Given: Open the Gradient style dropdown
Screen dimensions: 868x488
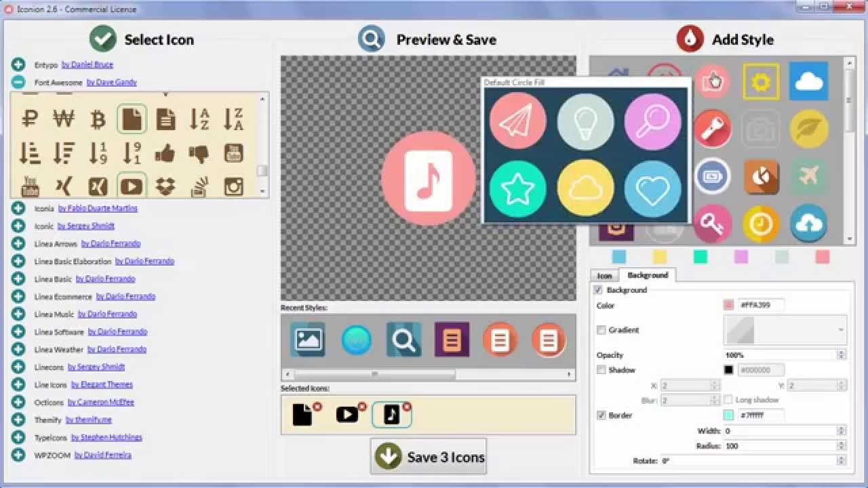Looking at the screenshot, I should pyautogui.click(x=841, y=330).
